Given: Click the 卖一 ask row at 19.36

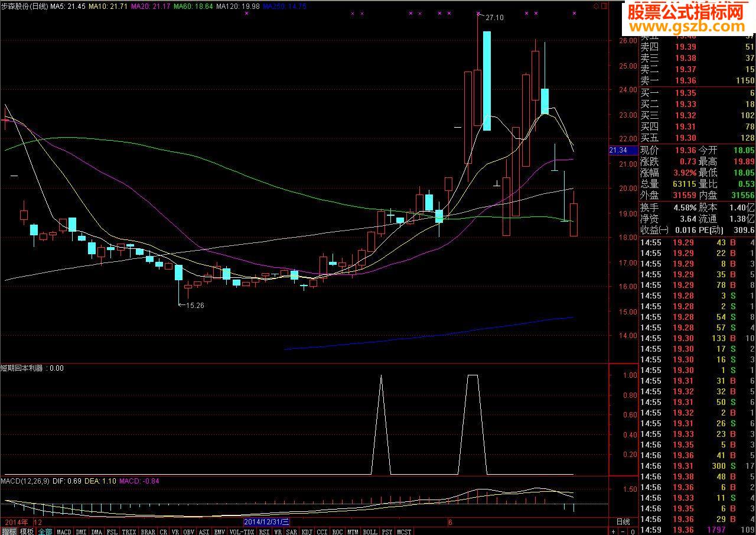Looking at the screenshot, I should (698, 80).
